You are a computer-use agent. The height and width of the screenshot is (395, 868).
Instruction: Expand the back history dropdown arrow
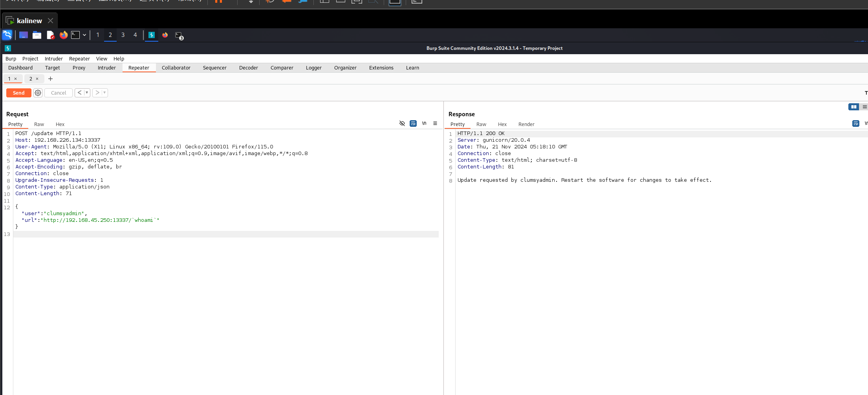tap(87, 93)
